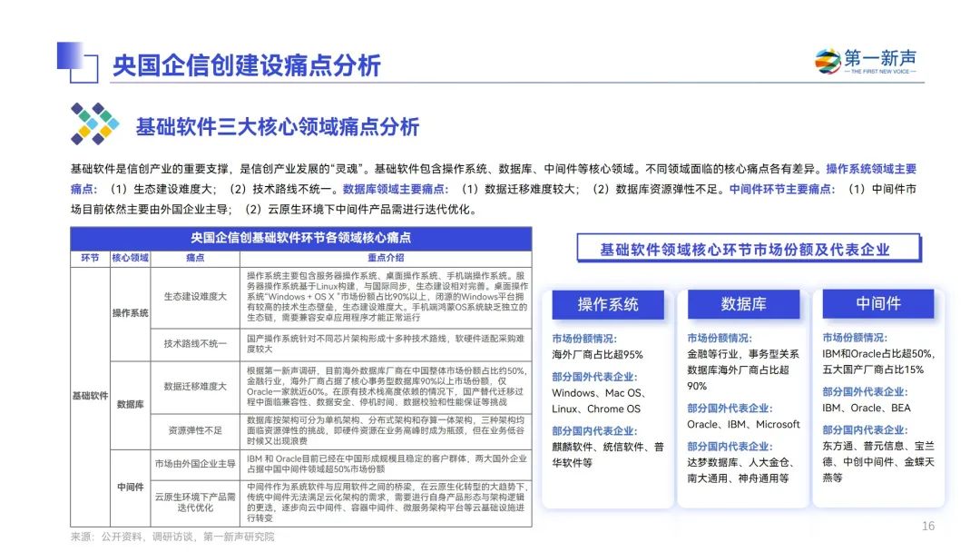Click the 数据迁移难度大 table cell

[195, 387]
